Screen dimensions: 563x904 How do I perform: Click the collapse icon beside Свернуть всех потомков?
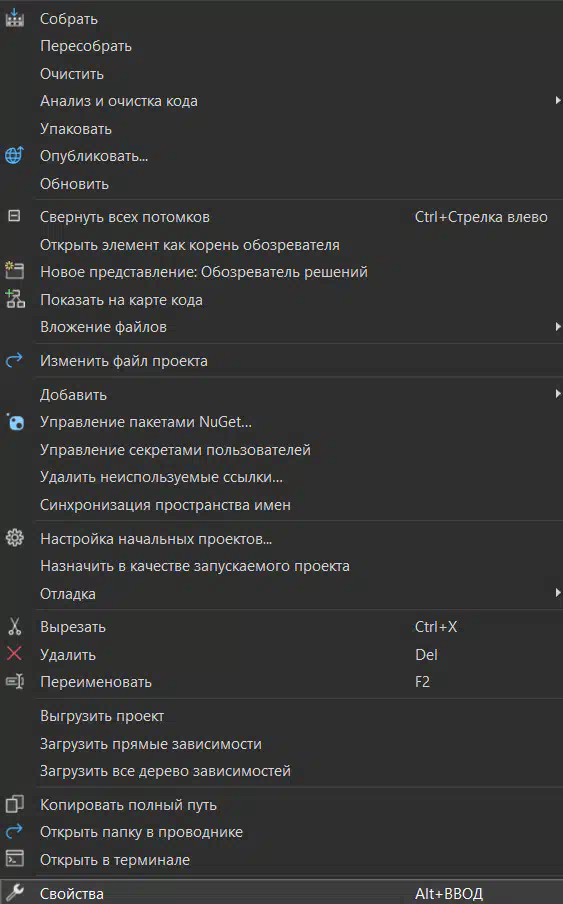tap(14, 216)
